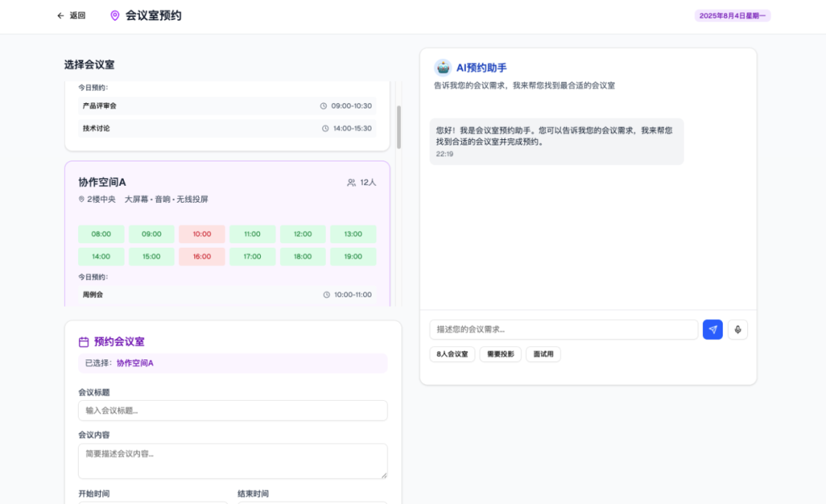Screen dimensions: 826x504
Task: Click the 需要投影 quick suggestion
Action: (500, 354)
